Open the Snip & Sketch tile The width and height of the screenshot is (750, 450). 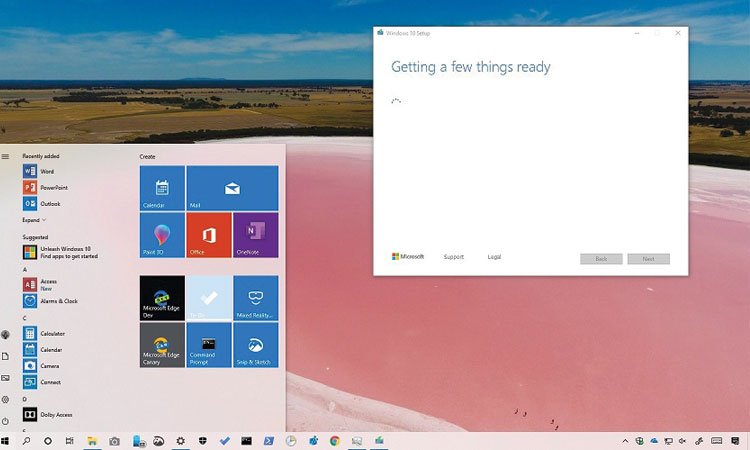pyautogui.click(x=255, y=345)
